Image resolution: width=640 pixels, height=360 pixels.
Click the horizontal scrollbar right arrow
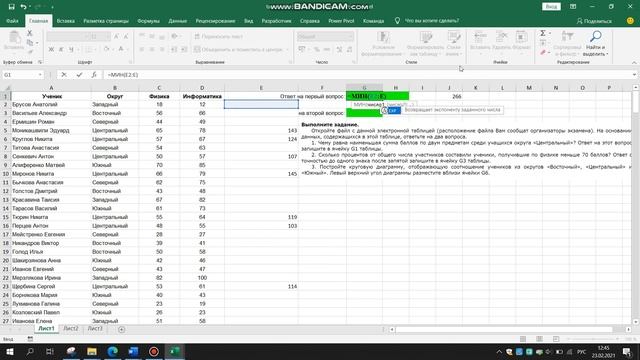[628, 329]
